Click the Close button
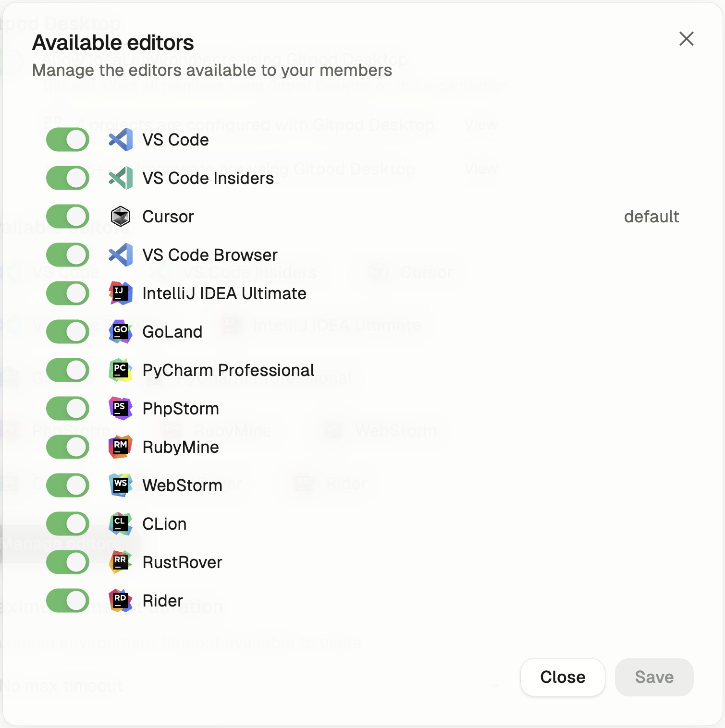 [563, 677]
